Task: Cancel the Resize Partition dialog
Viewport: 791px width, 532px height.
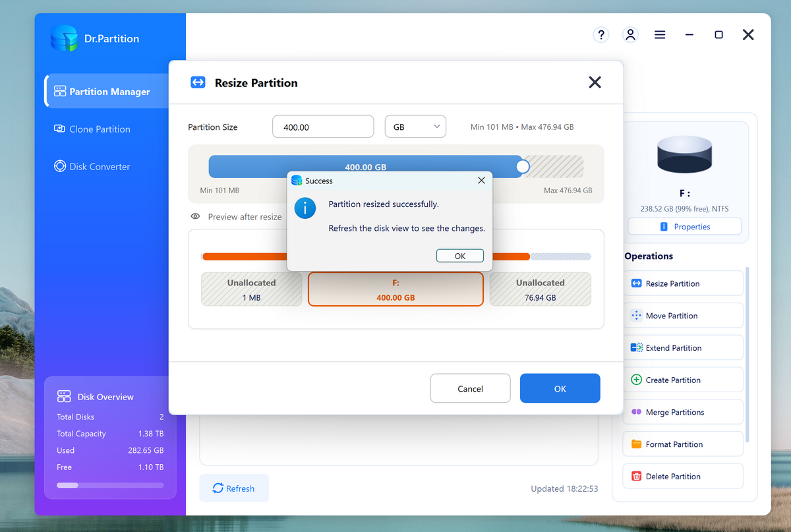Action: point(471,388)
